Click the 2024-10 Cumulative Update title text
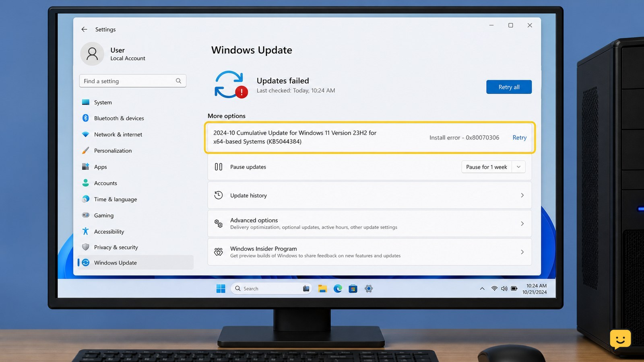The height and width of the screenshot is (362, 644). (x=295, y=137)
